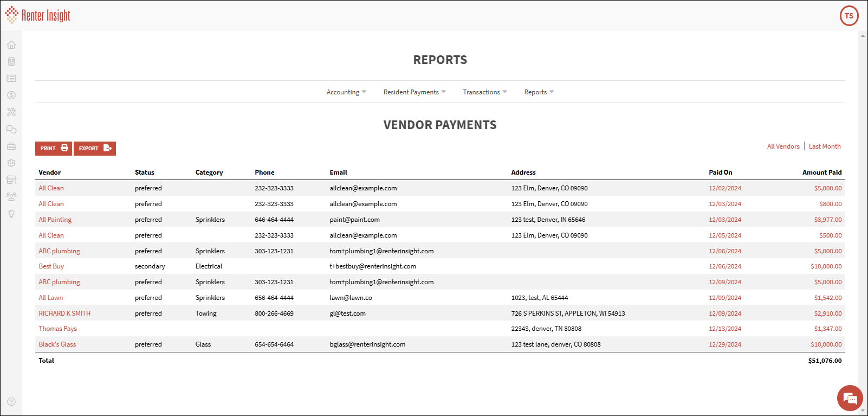Click the Export button

[x=95, y=148]
